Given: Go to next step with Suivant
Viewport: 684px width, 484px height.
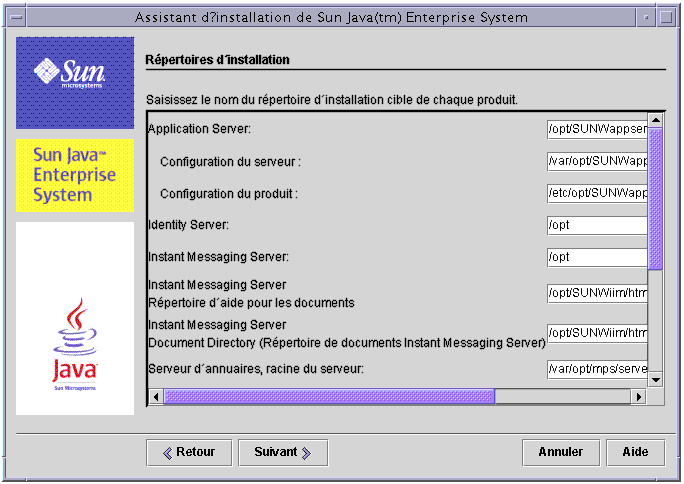Looking at the screenshot, I should 283,453.
